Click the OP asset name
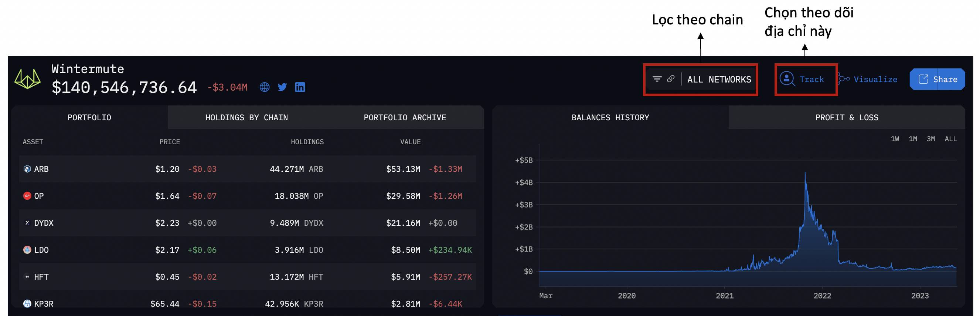The width and height of the screenshot is (980, 316). tap(39, 196)
